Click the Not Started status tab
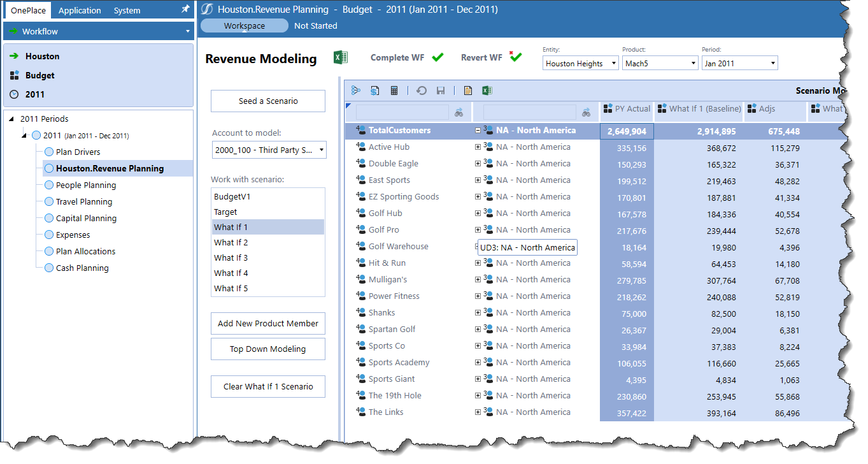868x464 pixels. tap(316, 26)
